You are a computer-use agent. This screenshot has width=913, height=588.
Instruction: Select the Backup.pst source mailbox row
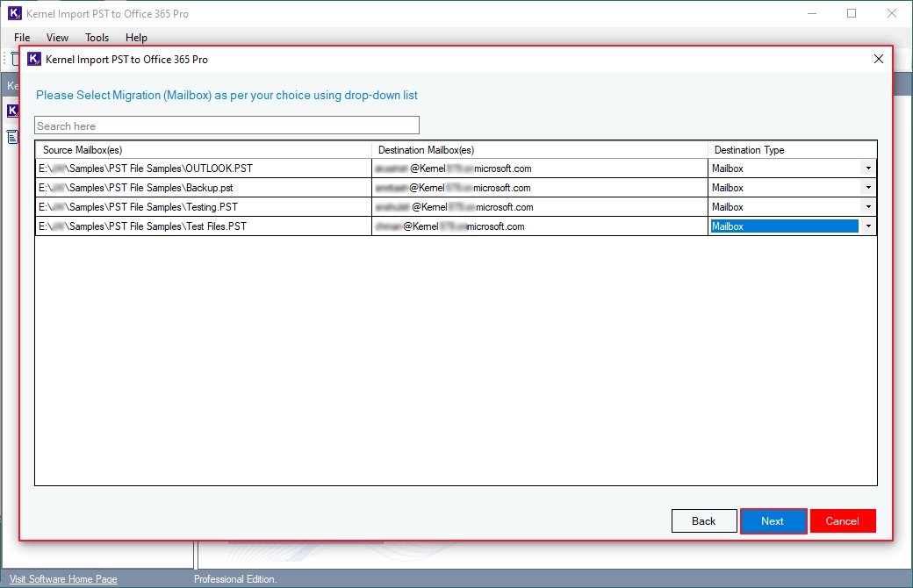point(203,188)
